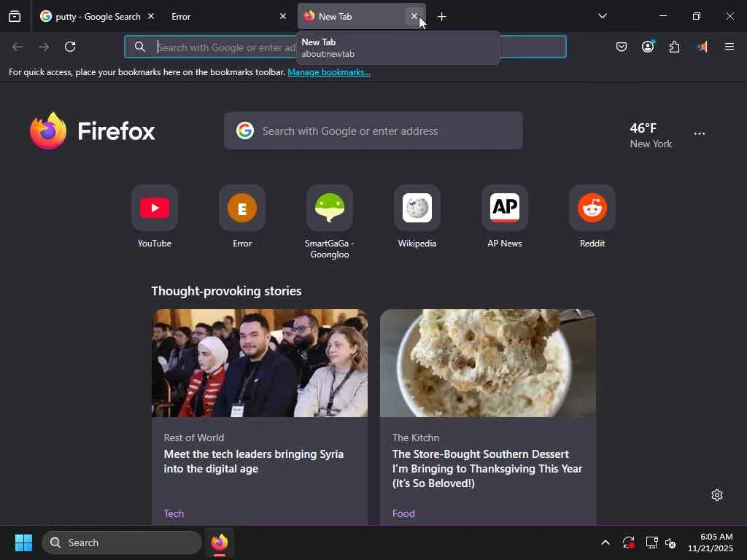Open the sync status tray icon
Screen dimensions: 747x560
[628, 542]
